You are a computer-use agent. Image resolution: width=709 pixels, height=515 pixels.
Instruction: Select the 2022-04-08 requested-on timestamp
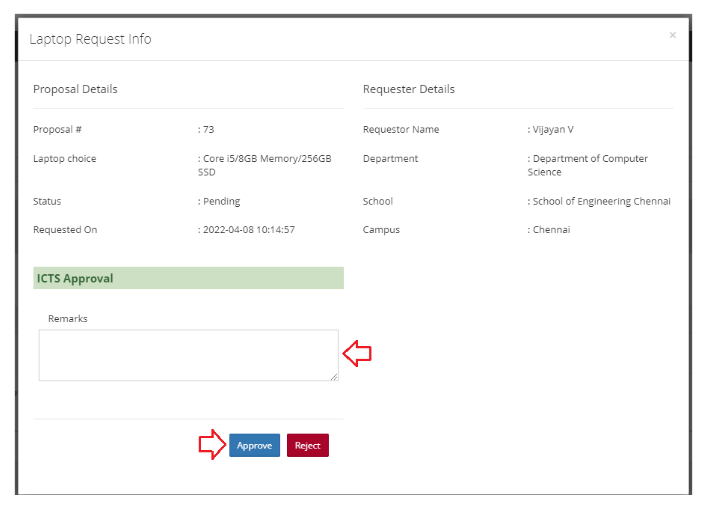(x=248, y=230)
